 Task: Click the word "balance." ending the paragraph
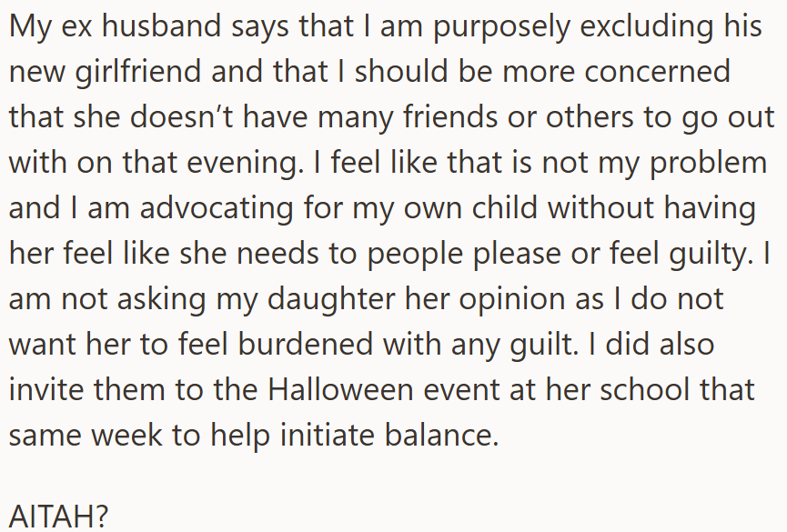[x=441, y=435]
